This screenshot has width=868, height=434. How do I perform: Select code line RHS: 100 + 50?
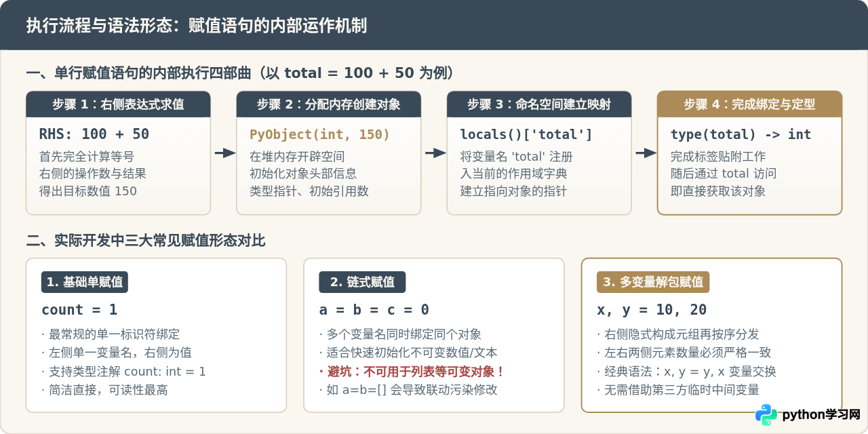[x=94, y=134]
